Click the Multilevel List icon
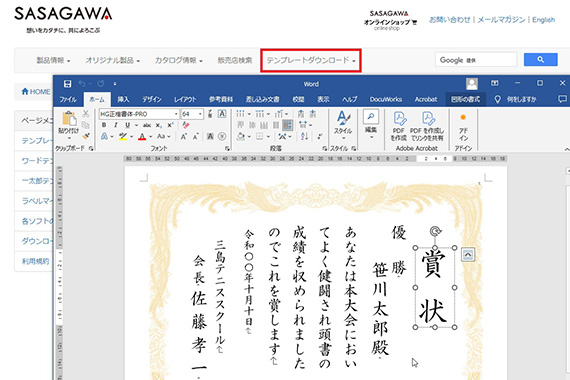Viewport: 570px width, 380px height. [279, 114]
